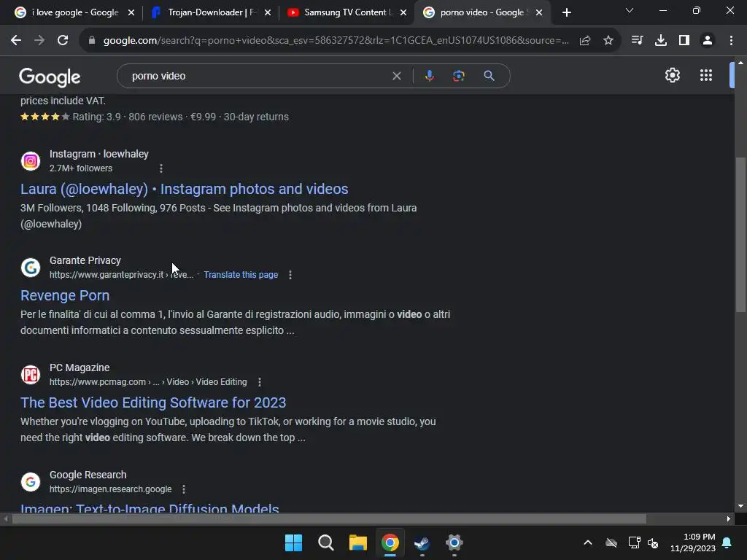
Task: Close the Samsung TV Content tab
Action: click(403, 13)
